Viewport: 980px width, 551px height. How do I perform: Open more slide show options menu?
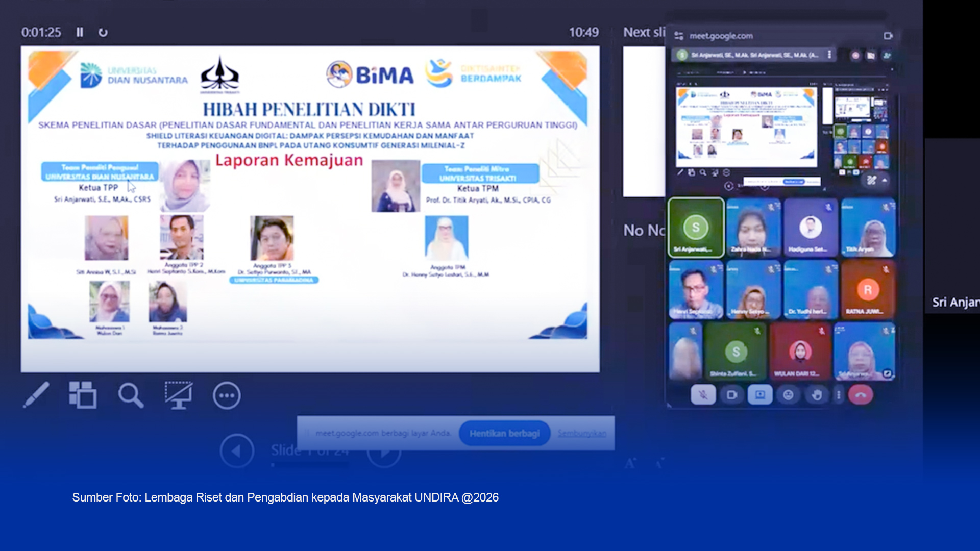click(227, 395)
